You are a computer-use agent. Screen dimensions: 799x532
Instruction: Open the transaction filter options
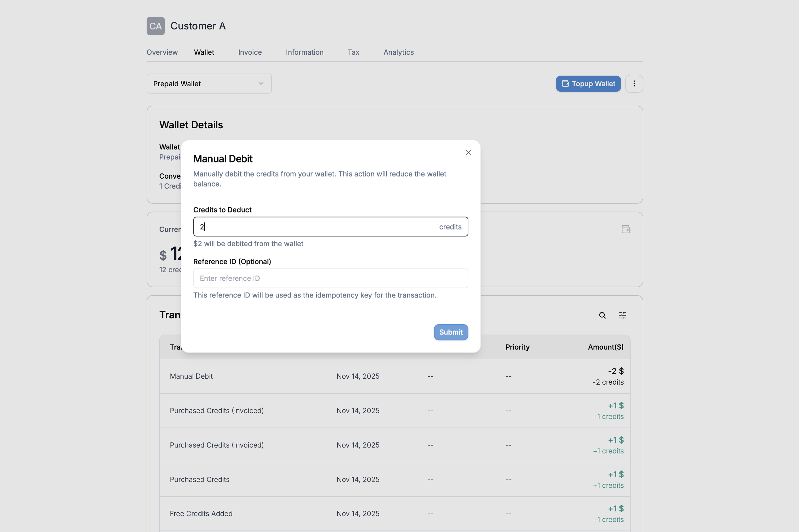click(x=622, y=315)
